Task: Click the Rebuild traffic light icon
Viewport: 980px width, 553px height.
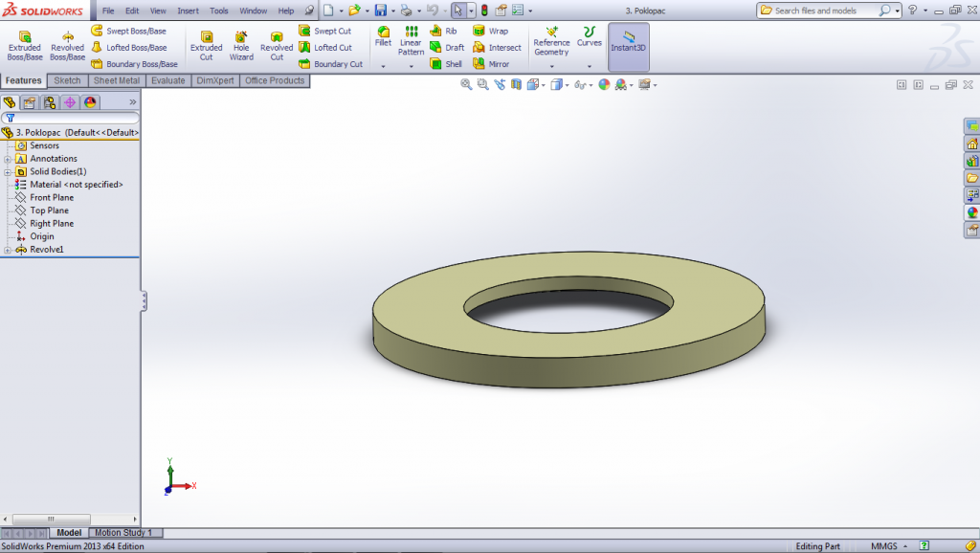Action: pyautogui.click(x=484, y=10)
